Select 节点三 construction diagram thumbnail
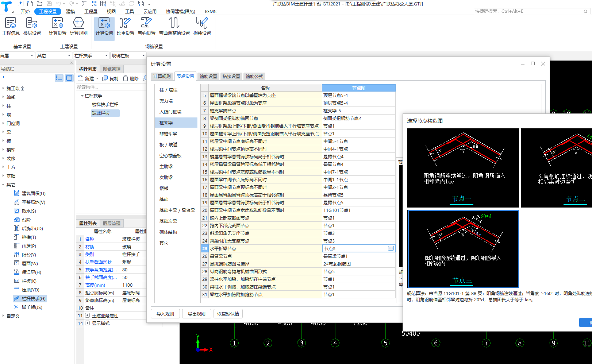Image resolution: width=592 pixels, height=364 pixels. click(x=463, y=249)
